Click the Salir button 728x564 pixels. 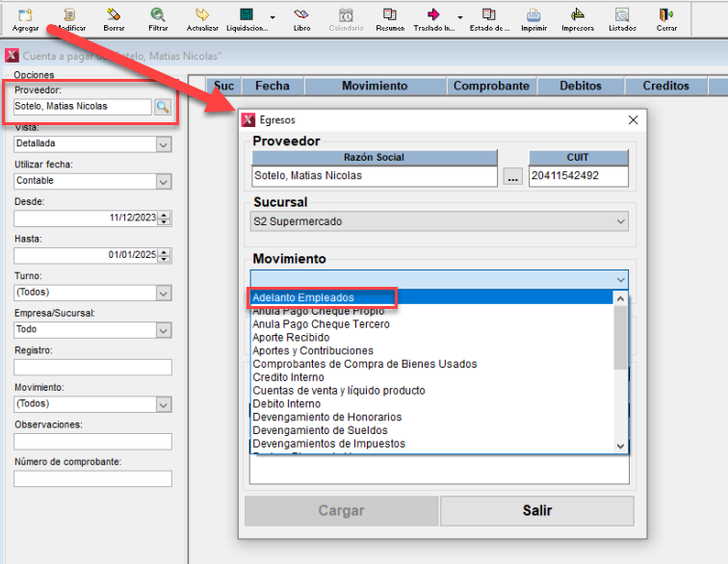click(536, 511)
